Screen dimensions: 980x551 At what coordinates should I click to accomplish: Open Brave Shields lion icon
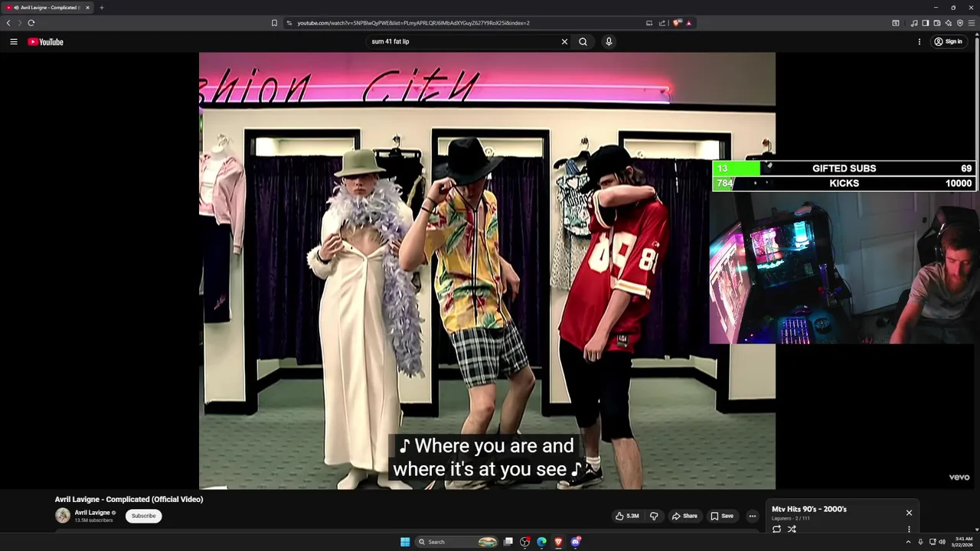pyautogui.click(x=677, y=23)
